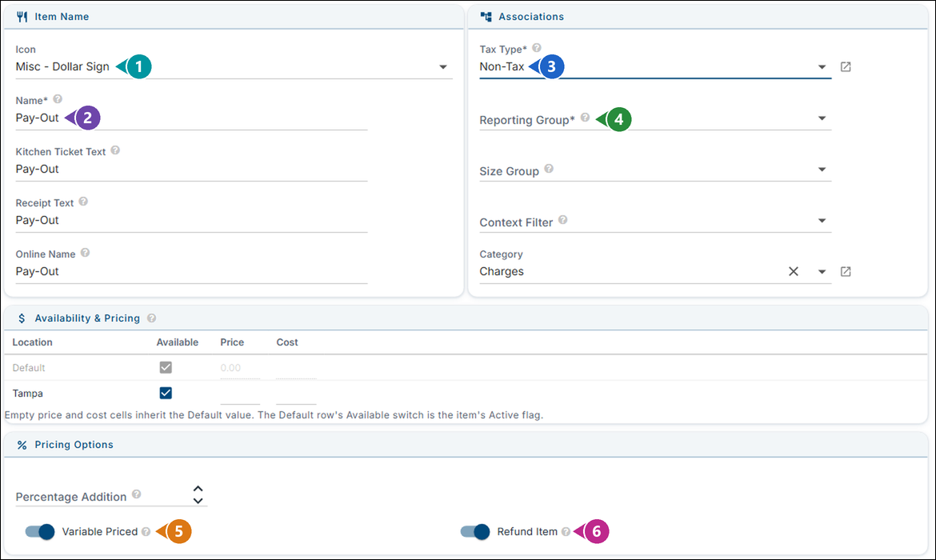This screenshot has height=560, width=936.
Task: Click the Charges category value
Action: (502, 272)
